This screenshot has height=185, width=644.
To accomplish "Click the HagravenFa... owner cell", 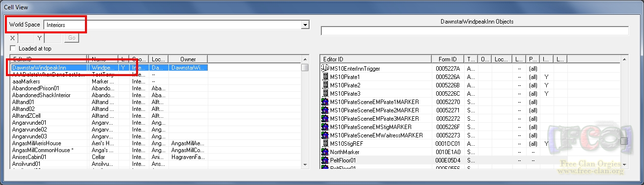I will point(188,157).
